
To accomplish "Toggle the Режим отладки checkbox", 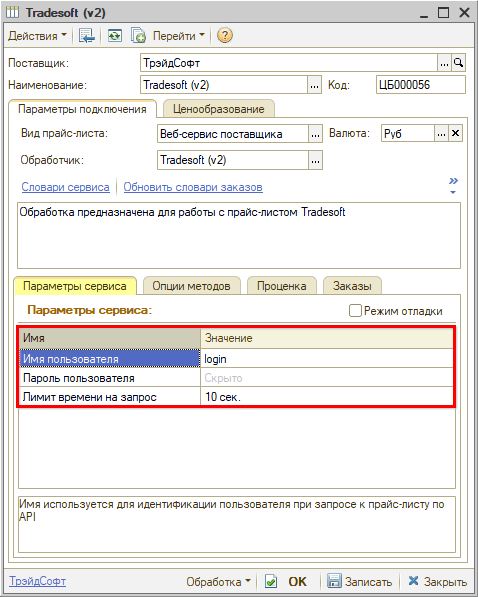I will 355,311.
